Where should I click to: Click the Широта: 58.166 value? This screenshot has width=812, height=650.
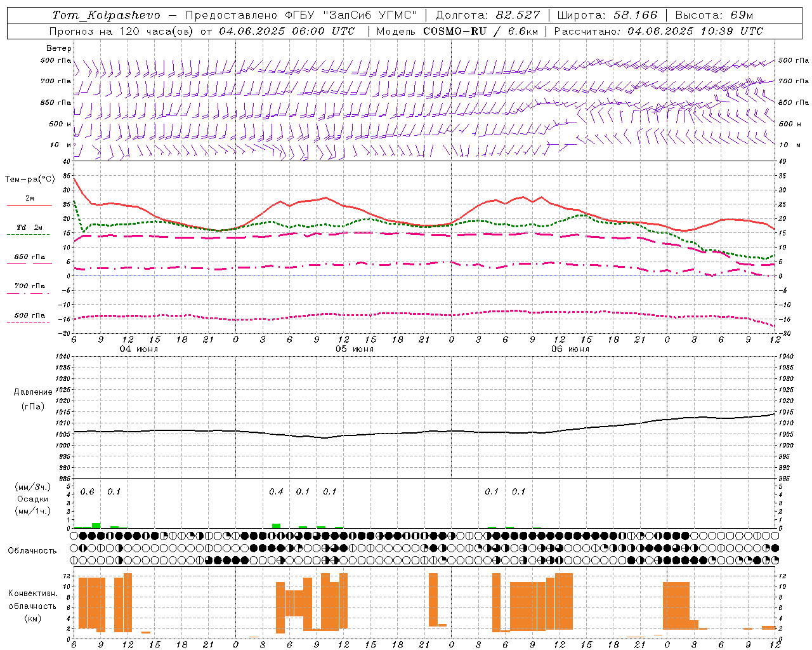(608, 15)
